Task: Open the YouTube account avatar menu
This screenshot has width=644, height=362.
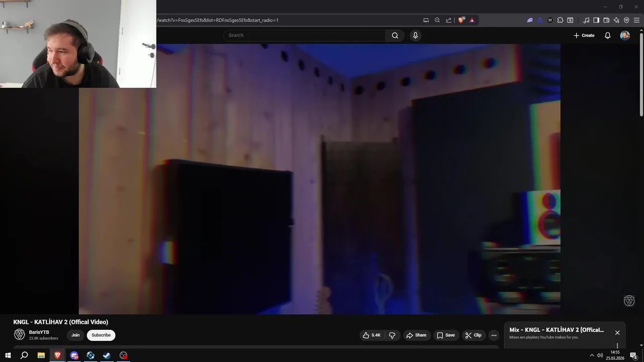Action: click(625, 35)
